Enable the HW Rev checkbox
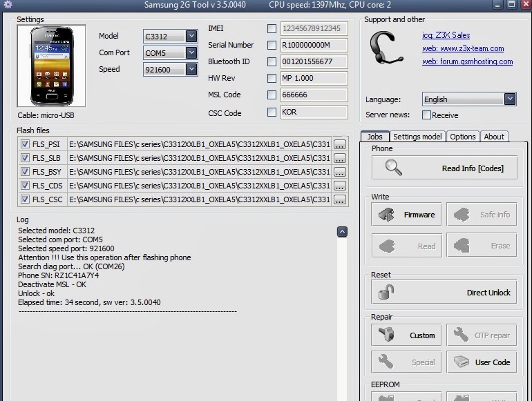 (x=272, y=78)
